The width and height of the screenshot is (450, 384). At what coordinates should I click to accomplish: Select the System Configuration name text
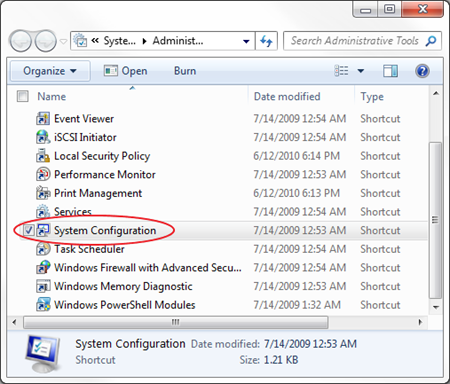point(105,230)
